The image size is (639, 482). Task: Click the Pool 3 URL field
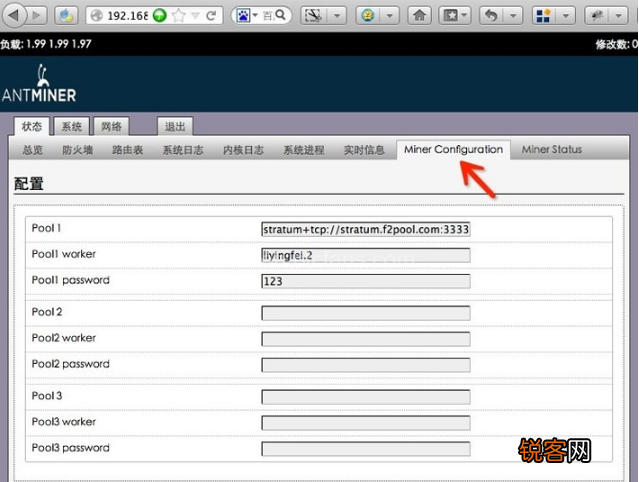pyautogui.click(x=366, y=397)
